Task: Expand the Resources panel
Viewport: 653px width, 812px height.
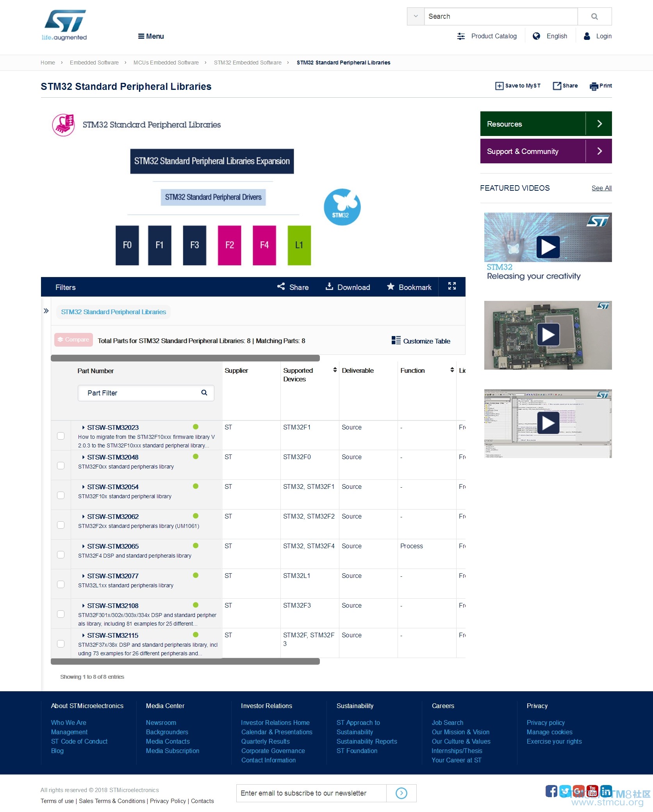Action: [546, 124]
